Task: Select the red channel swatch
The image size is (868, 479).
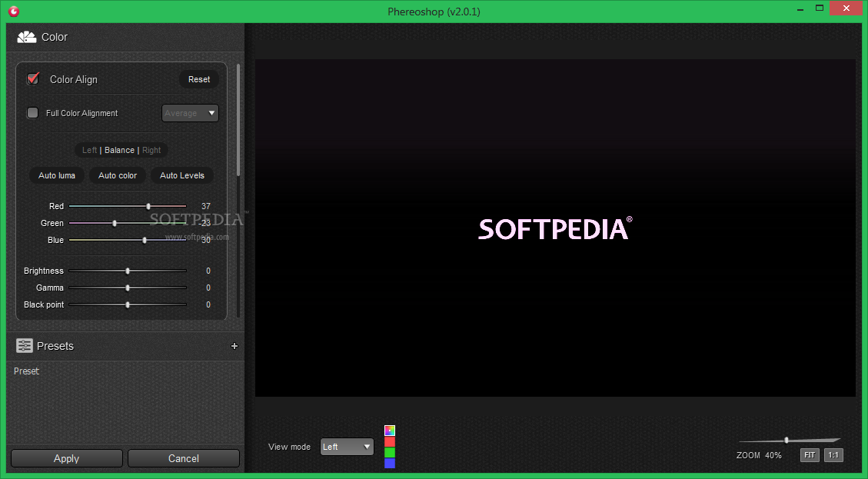Action: (x=390, y=441)
